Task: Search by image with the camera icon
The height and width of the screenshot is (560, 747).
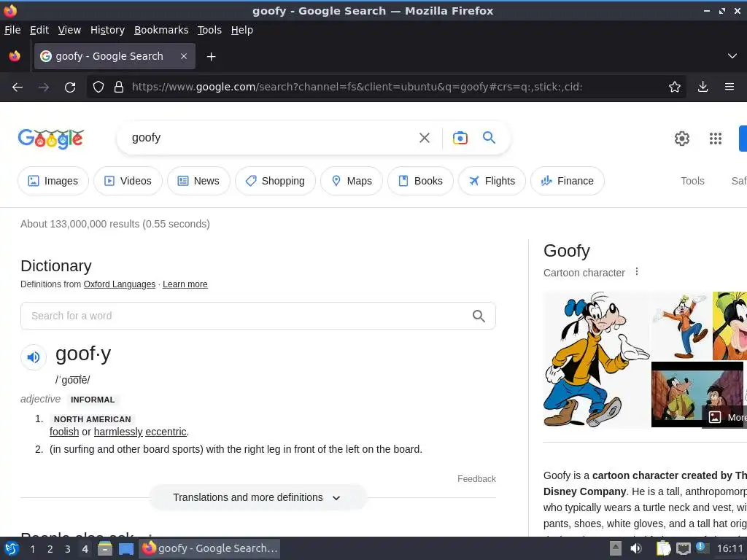Action: 460,138
